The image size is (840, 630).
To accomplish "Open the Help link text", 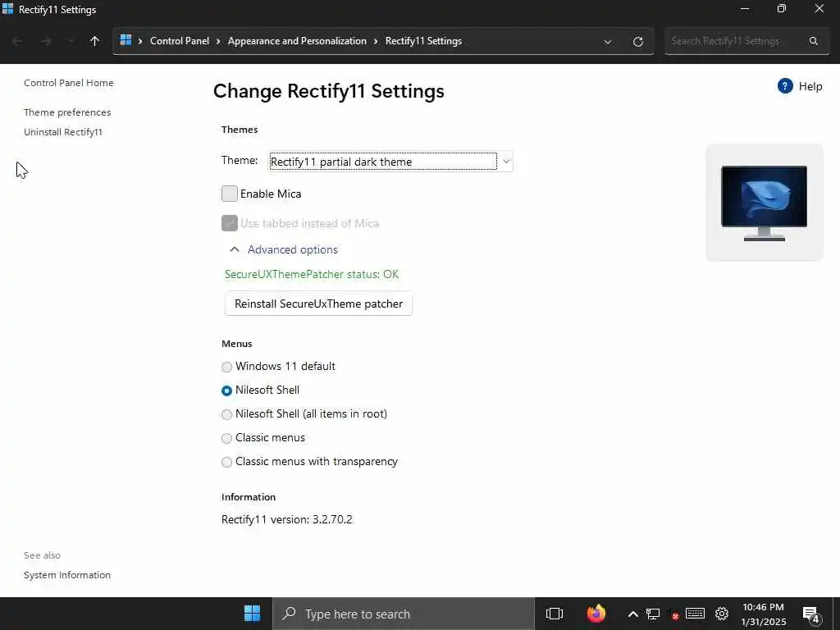I will (x=810, y=86).
